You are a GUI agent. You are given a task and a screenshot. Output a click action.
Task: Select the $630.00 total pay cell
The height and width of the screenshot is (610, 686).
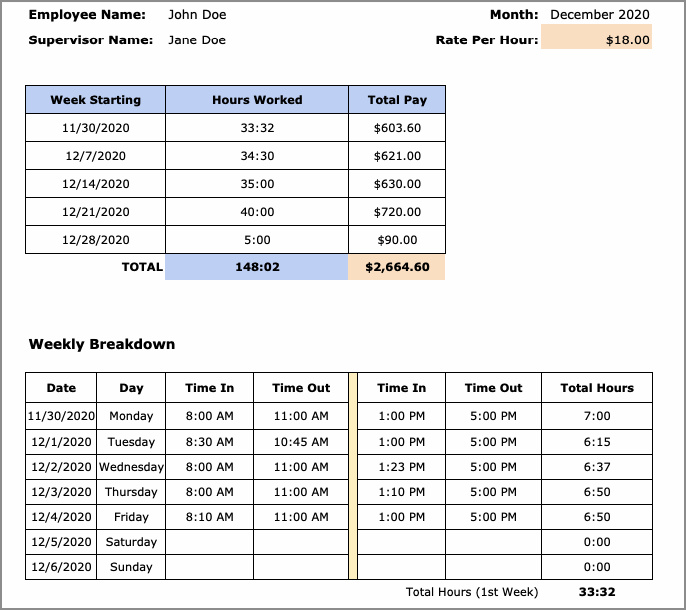coord(397,184)
